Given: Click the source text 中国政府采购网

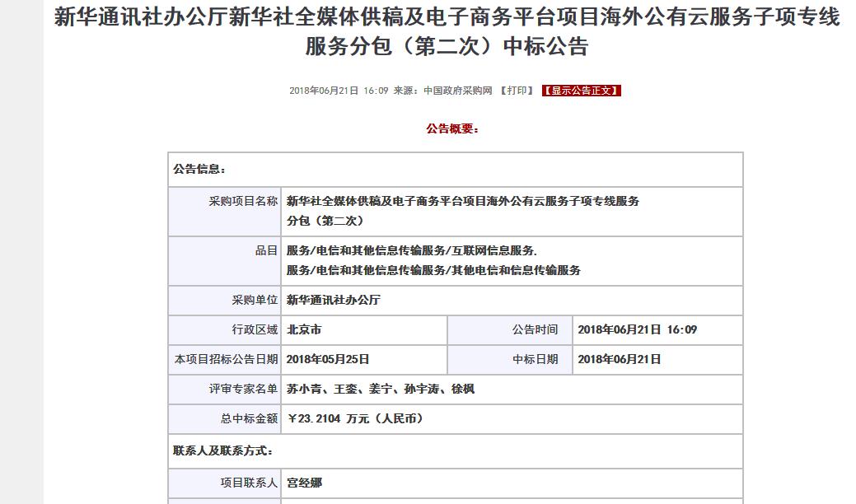Looking at the screenshot, I should tap(458, 91).
